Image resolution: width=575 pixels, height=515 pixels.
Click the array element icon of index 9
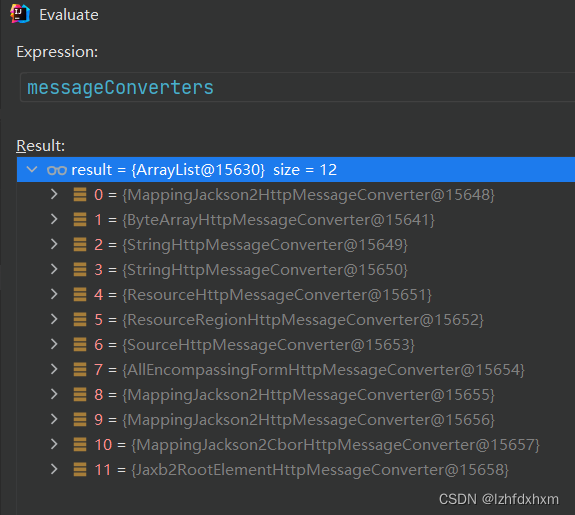click(x=80, y=420)
